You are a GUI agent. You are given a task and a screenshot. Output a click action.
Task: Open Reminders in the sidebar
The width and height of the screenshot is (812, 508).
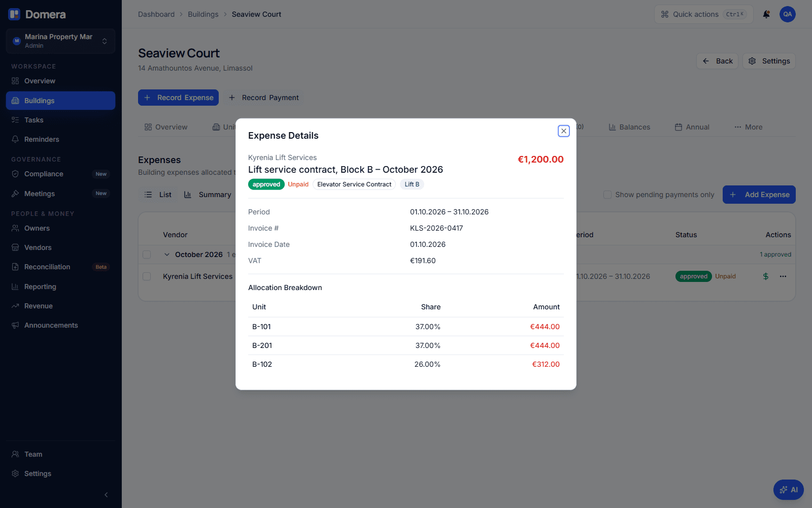click(x=61, y=139)
